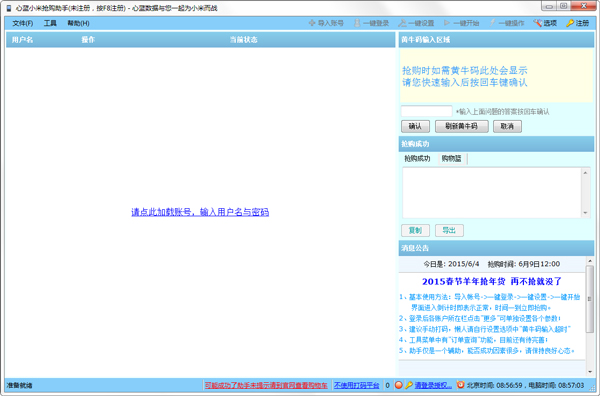Image resolution: width=600 pixels, height=396 pixels.
Task: Focus the 黄牛码 answer input field
Action: pos(426,111)
